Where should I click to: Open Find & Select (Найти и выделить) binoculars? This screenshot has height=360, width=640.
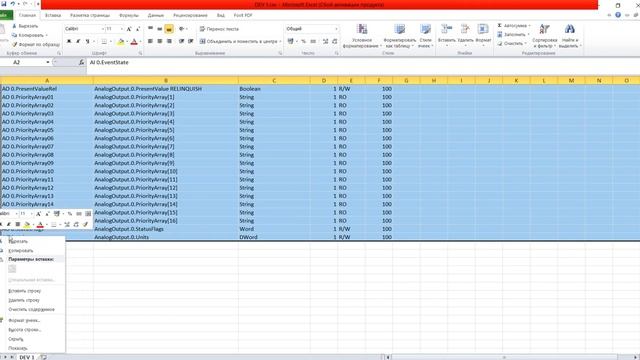click(570, 36)
